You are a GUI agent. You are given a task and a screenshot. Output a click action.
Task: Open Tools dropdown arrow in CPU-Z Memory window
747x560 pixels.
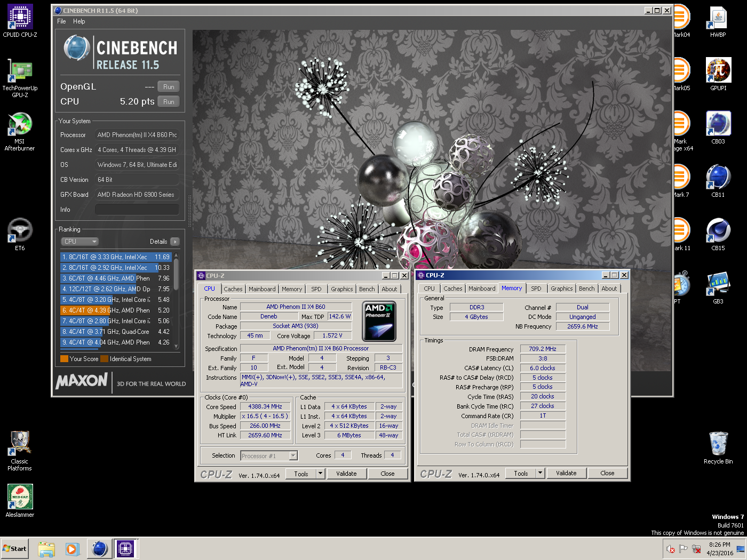click(541, 473)
